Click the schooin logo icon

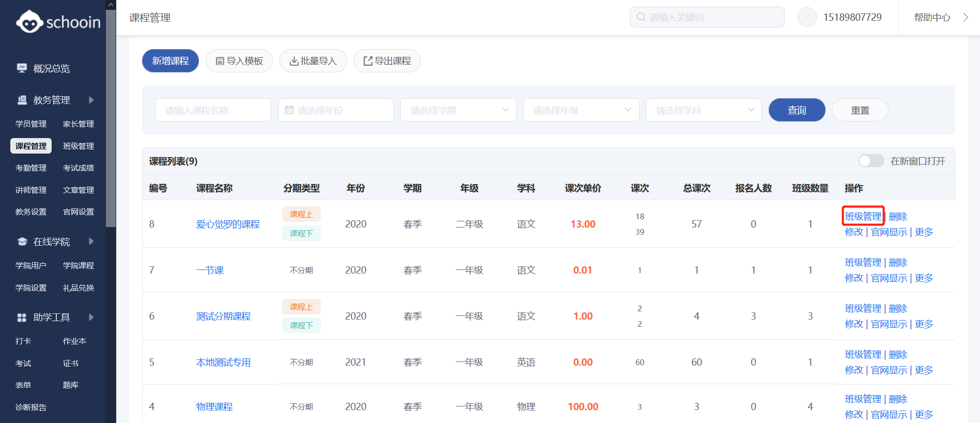tap(29, 22)
